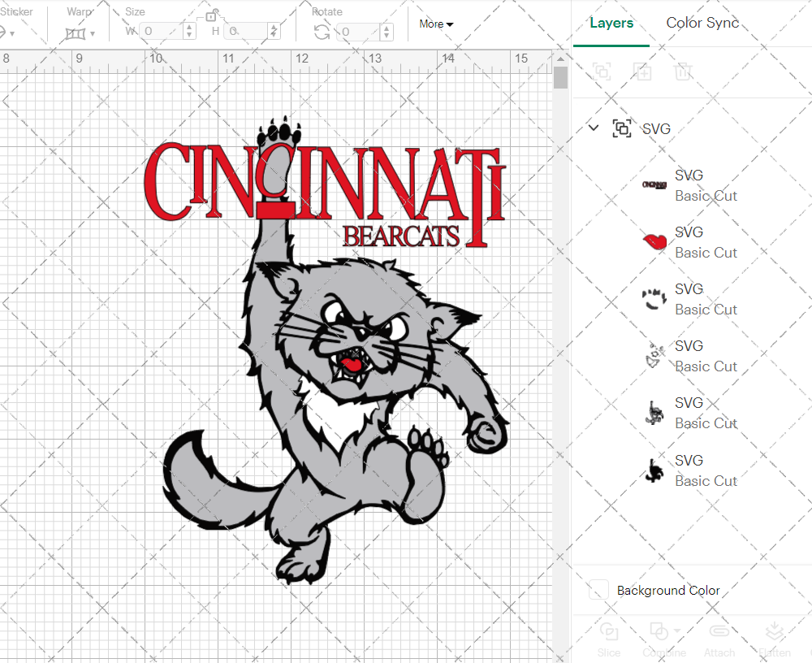Viewport: 812px width, 663px height.
Task: Click the red mouth Basic Cut layer thumbnail
Action: (653, 241)
